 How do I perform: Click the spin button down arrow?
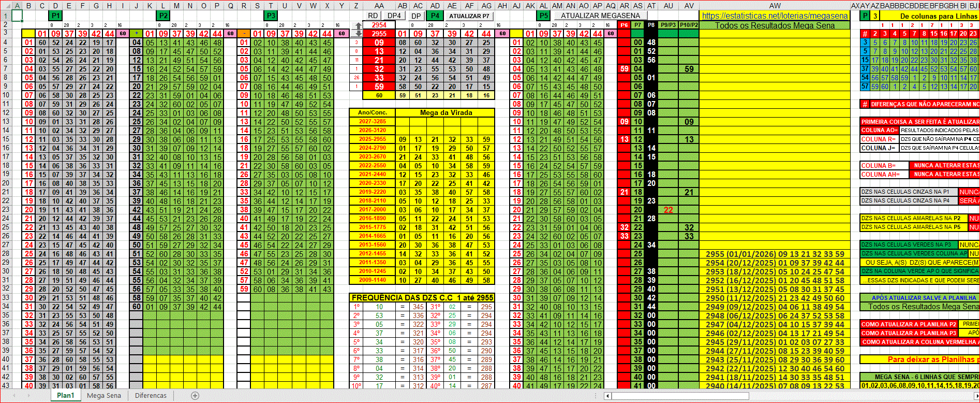(359, 34)
